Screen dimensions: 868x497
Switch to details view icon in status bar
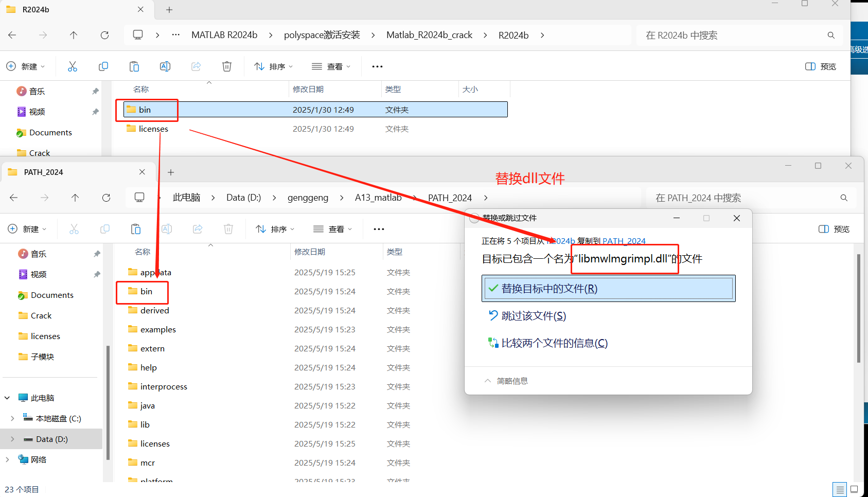point(840,489)
